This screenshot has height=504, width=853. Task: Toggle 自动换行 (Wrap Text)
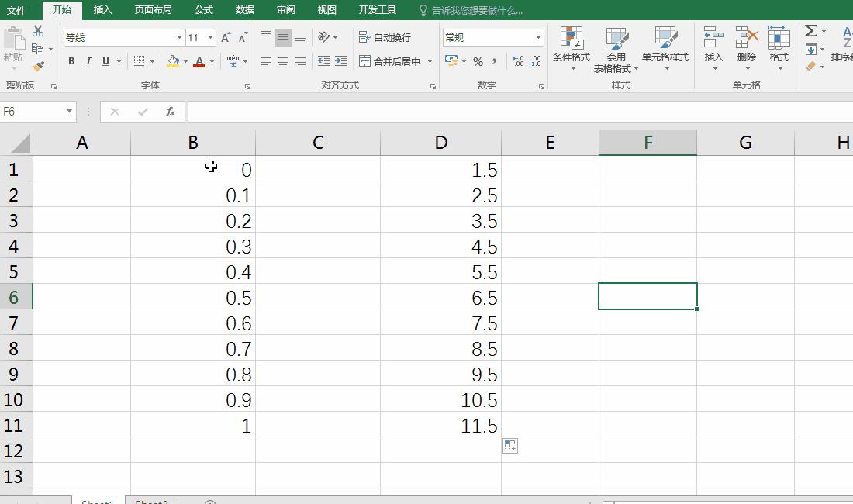point(385,36)
